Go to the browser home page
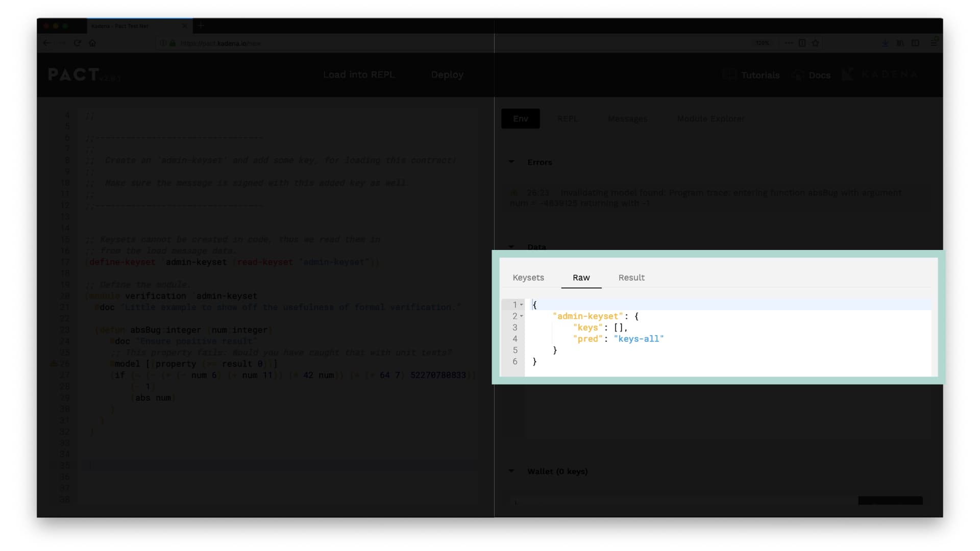The image size is (980, 551). pyautogui.click(x=92, y=43)
